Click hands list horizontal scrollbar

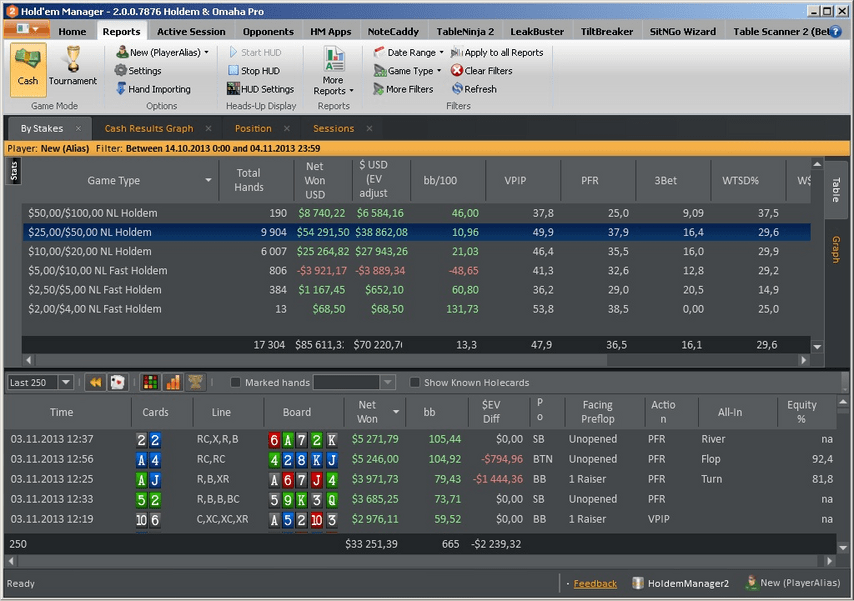click(419, 561)
